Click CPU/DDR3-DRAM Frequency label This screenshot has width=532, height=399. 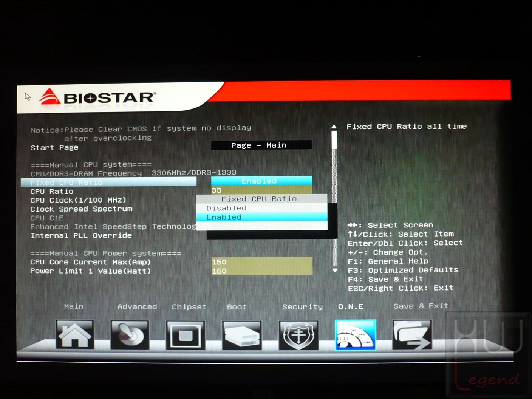tap(86, 173)
